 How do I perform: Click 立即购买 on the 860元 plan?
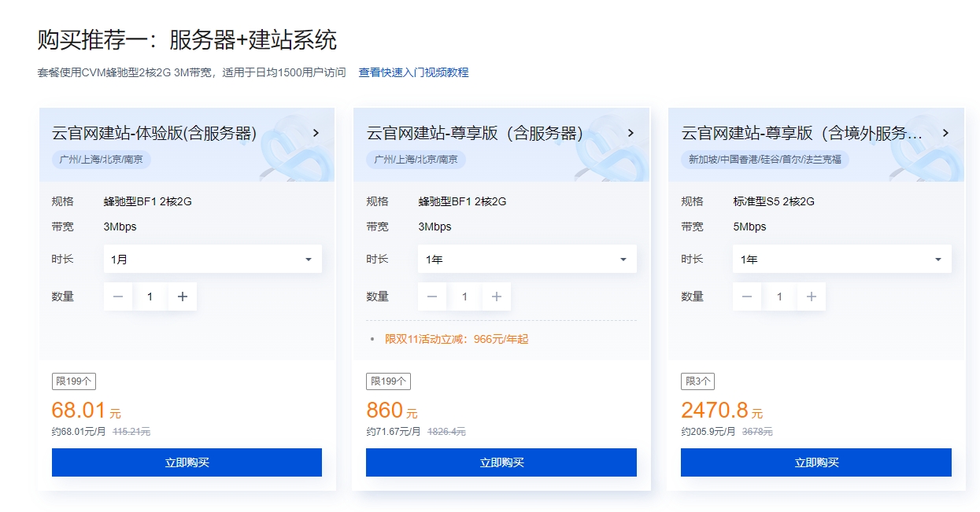coord(501,462)
